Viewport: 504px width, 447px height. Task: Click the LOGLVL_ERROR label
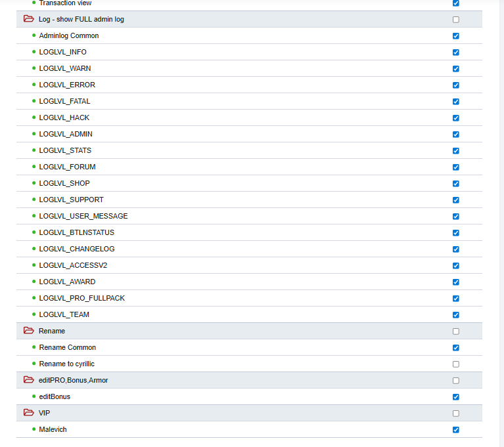67,85
